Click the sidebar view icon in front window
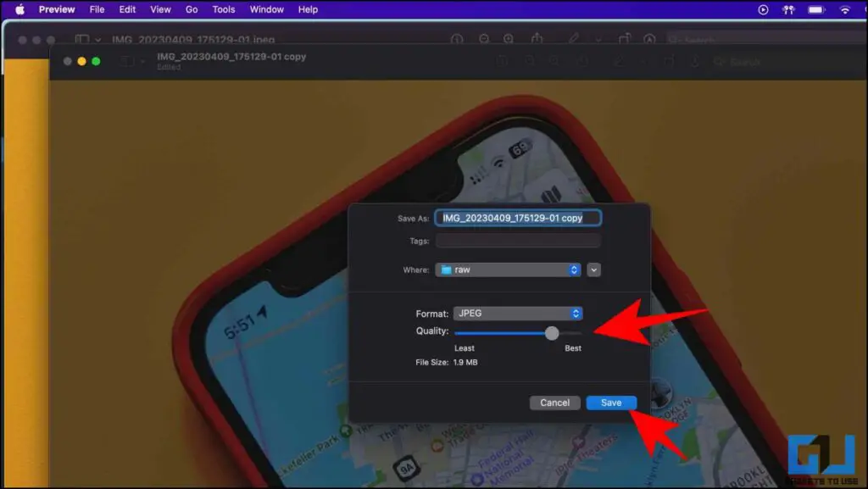This screenshot has width=868, height=489. [x=127, y=61]
